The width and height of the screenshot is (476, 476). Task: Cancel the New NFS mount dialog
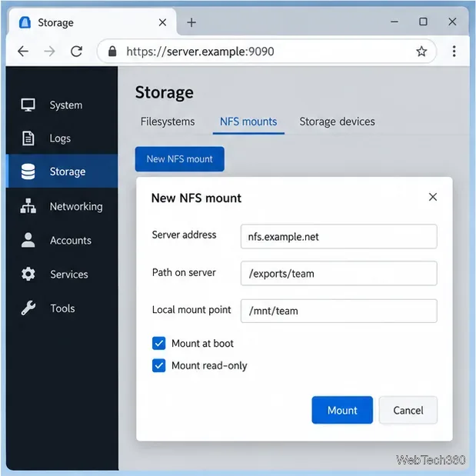(x=408, y=410)
